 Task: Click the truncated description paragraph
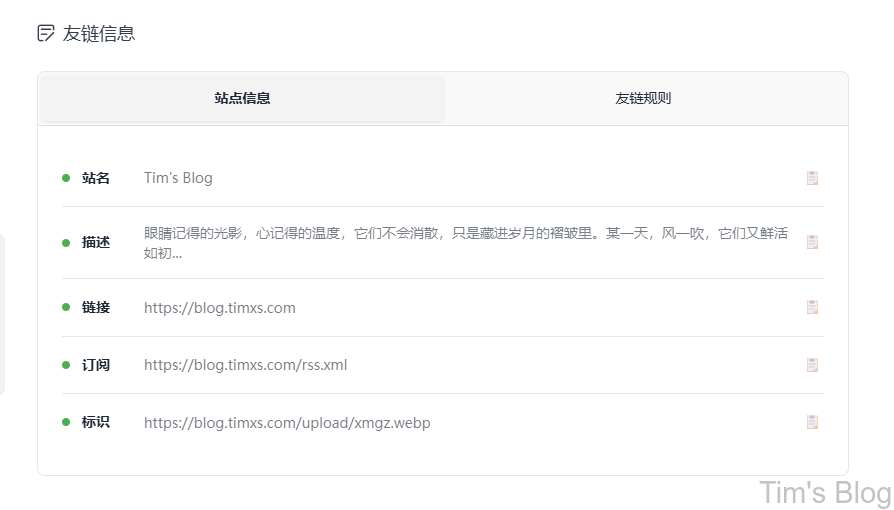click(465, 242)
